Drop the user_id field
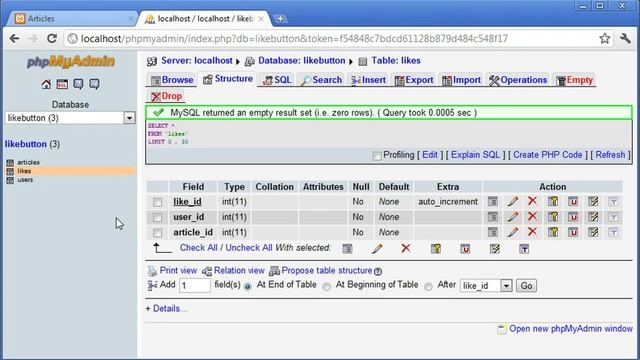The width and height of the screenshot is (640, 360). pyautogui.click(x=532, y=216)
